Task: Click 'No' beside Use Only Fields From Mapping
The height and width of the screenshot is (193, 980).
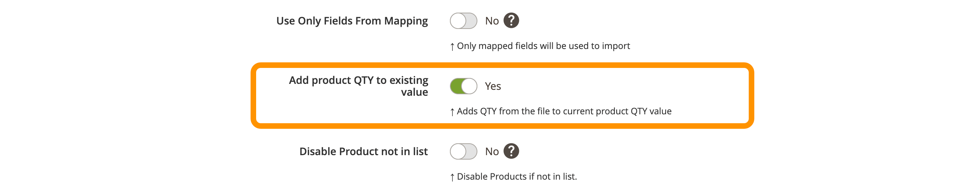Action: click(x=491, y=21)
